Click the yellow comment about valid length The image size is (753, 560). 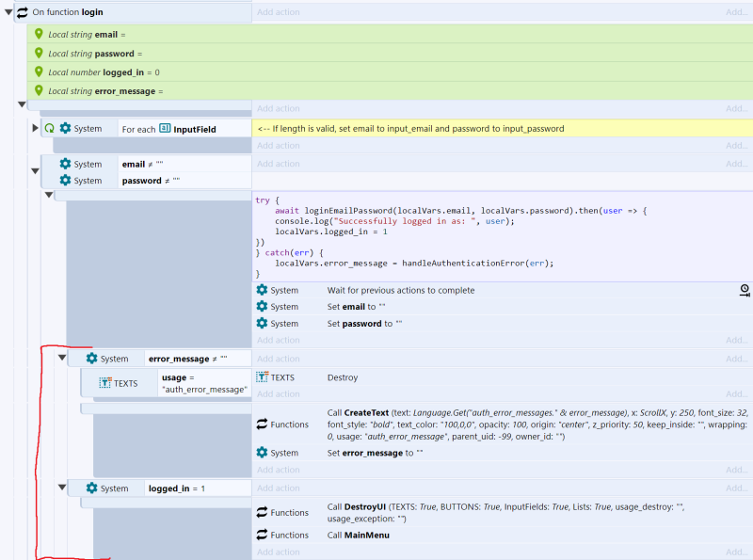point(503,128)
